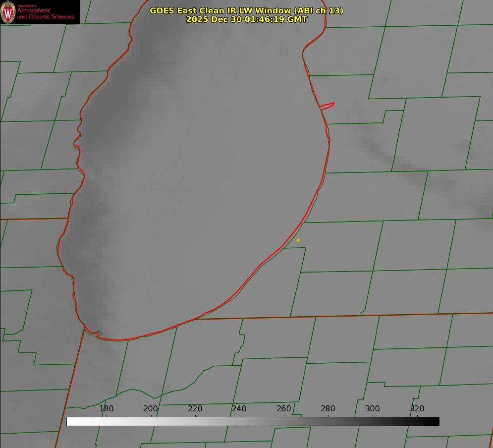This screenshot has width=493, height=448.
Task: Click the 320 label on the colorbar
Action: pos(417,409)
